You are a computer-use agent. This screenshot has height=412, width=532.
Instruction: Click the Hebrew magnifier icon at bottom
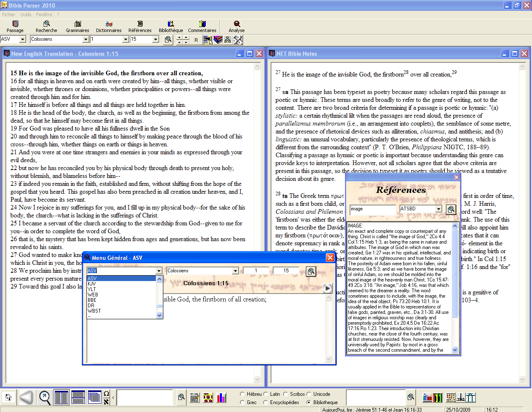(45, 397)
